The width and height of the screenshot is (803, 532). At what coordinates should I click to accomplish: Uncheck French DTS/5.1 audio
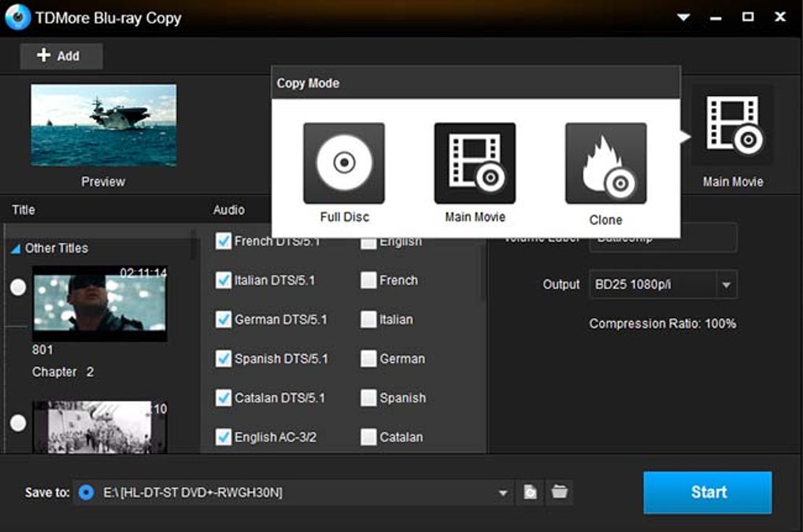click(x=224, y=241)
